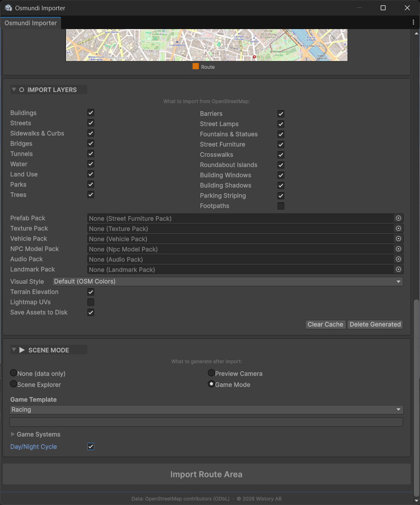Image resolution: width=420 pixels, height=505 pixels.
Task: Open the Game Template dropdown showing Racing
Action: point(206,409)
